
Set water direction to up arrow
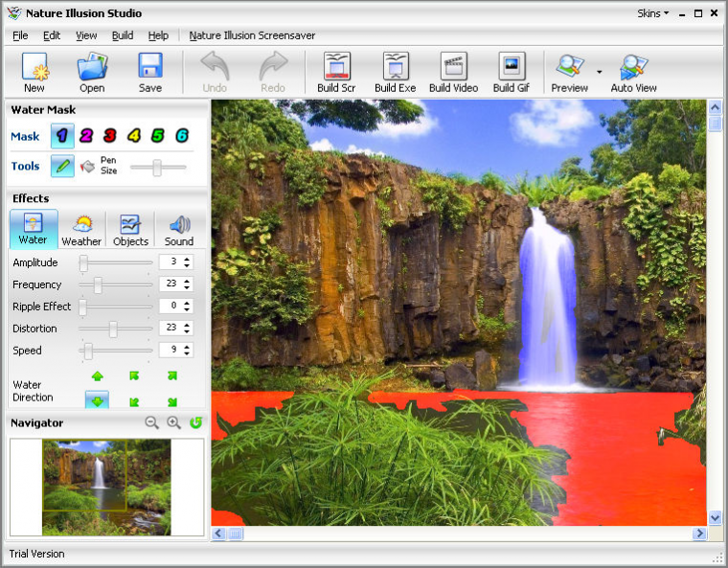click(x=98, y=376)
